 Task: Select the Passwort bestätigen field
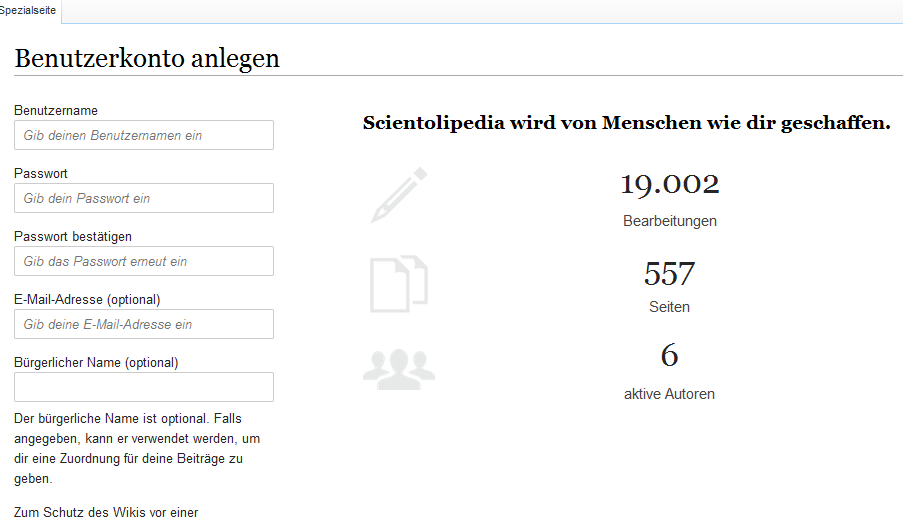(x=144, y=261)
